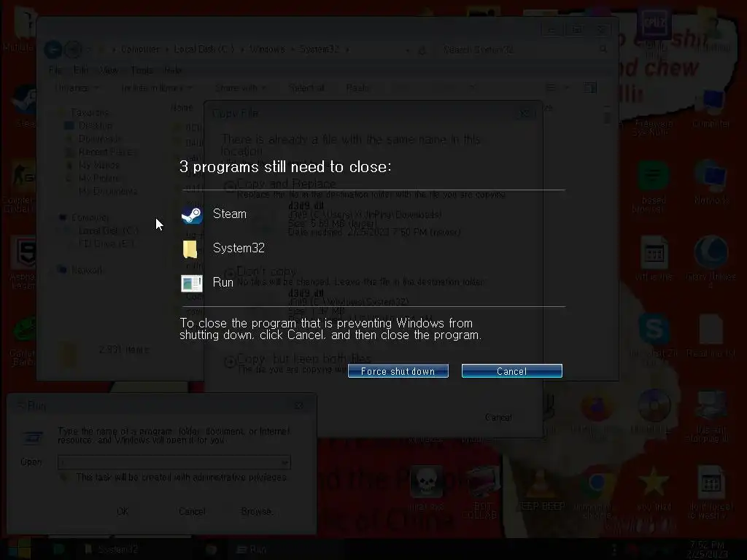Open the Help menu in the Explorer window
Image resolution: width=747 pixels, height=560 pixels.
[172, 70]
